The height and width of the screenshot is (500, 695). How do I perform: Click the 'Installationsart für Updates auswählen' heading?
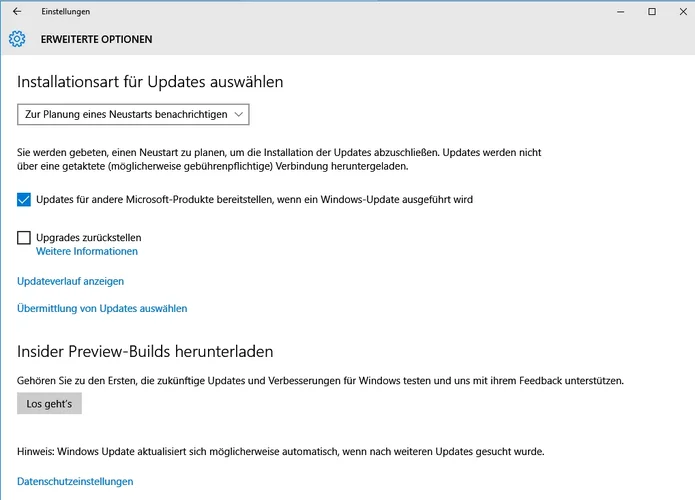pos(151,81)
